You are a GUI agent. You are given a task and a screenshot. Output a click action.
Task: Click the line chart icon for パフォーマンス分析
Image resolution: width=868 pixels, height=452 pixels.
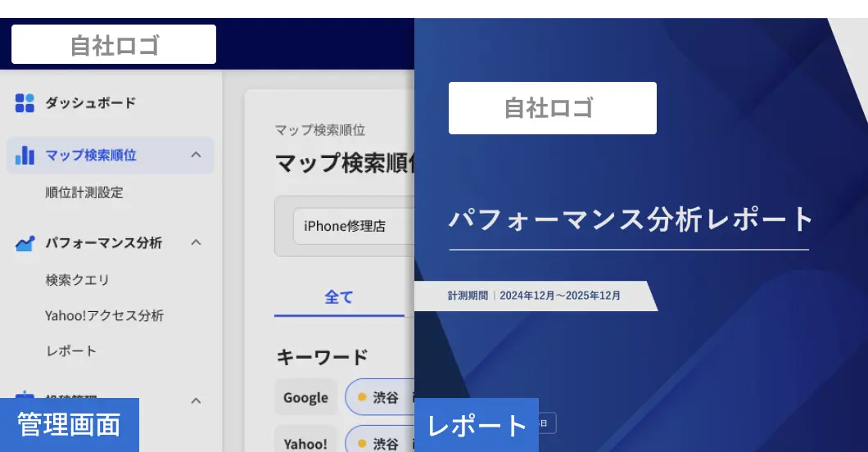25,243
